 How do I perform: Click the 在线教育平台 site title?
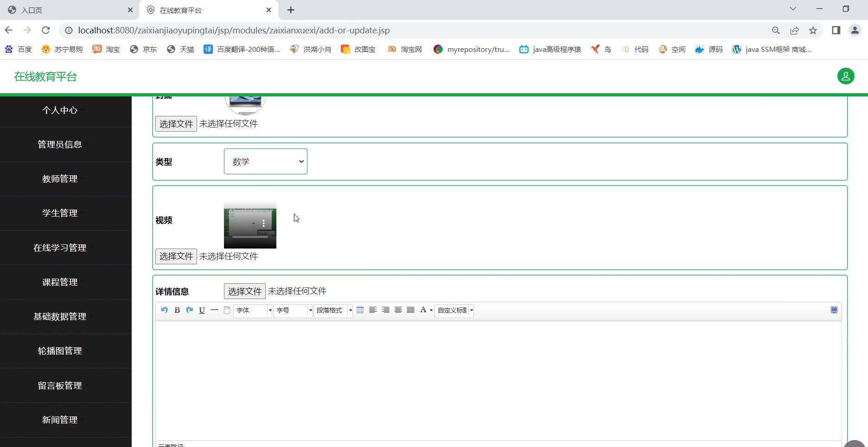click(x=45, y=77)
